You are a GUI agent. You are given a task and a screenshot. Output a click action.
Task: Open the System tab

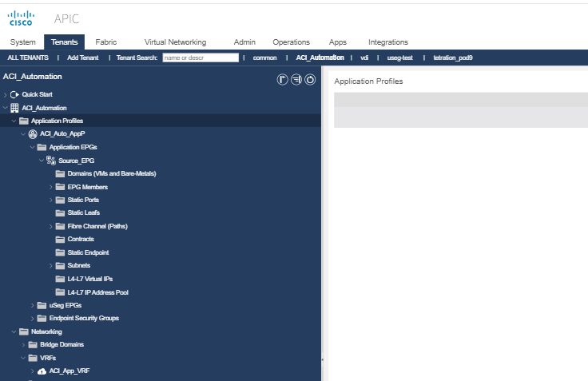[x=23, y=42]
